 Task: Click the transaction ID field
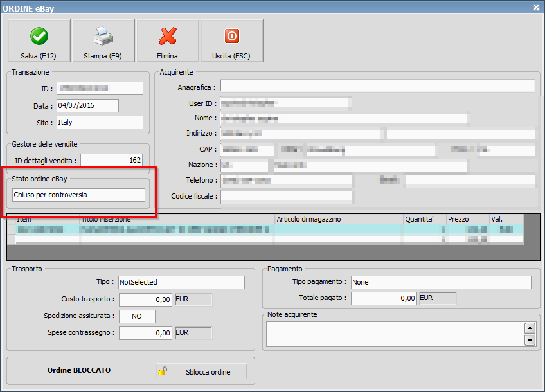100,88
